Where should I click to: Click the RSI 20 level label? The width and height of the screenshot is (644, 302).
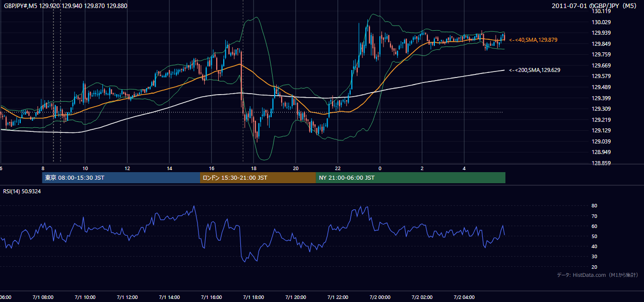tap(594, 267)
